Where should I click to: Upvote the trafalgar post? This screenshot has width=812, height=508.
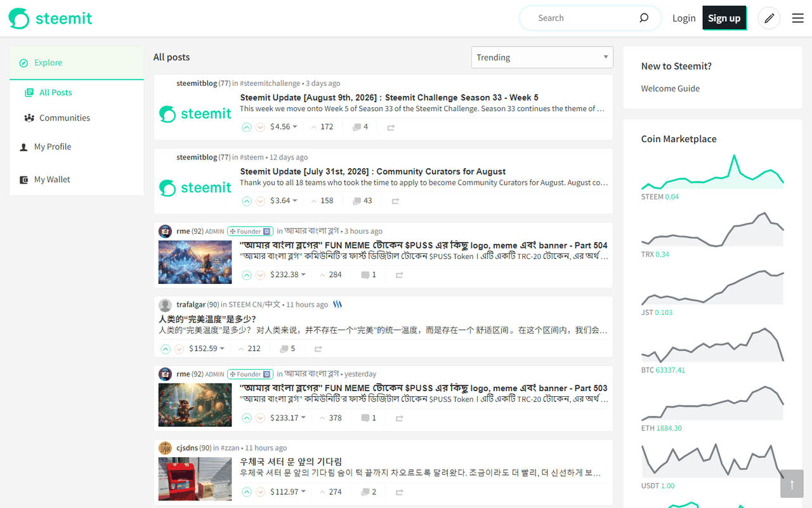click(166, 349)
